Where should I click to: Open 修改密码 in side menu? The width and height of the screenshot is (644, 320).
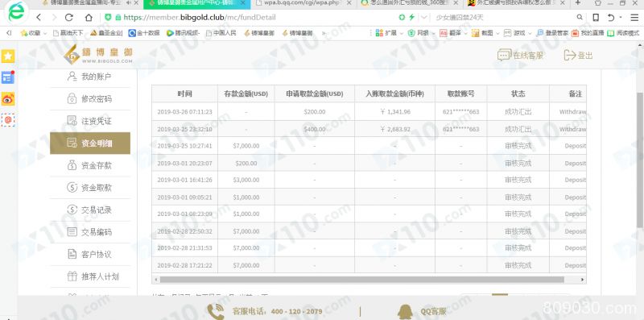(90, 98)
